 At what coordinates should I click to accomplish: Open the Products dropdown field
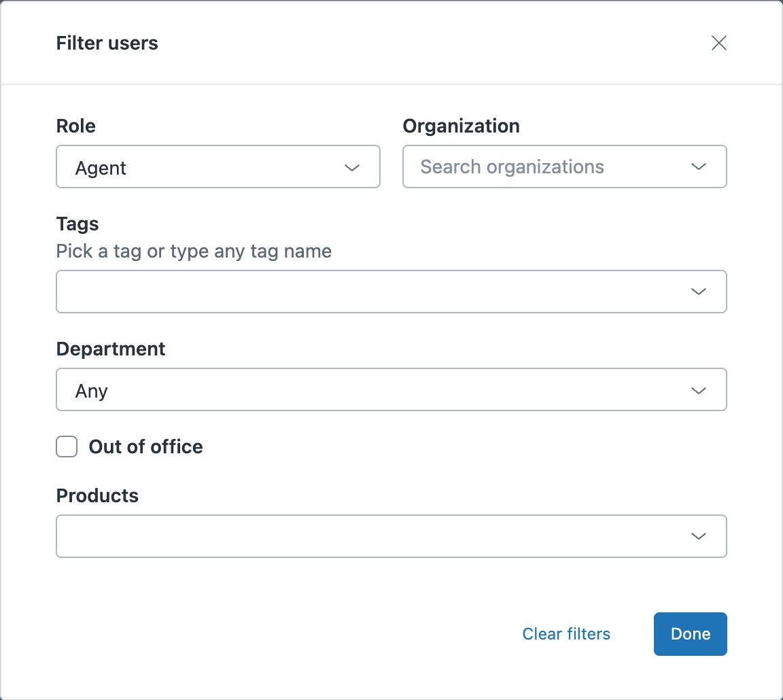click(x=391, y=536)
